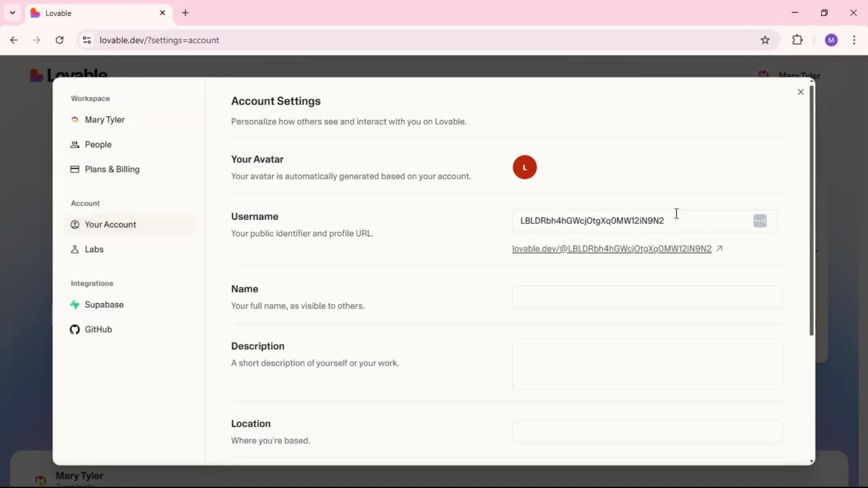The image size is (868, 488).
Task: Click into the Name input field
Action: [x=647, y=297]
